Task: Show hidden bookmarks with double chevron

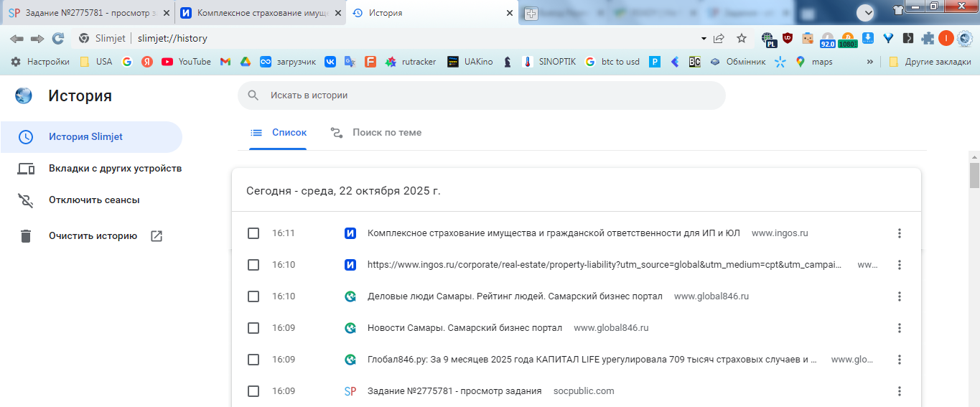Action: pyautogui.click(x=870, y=62)
